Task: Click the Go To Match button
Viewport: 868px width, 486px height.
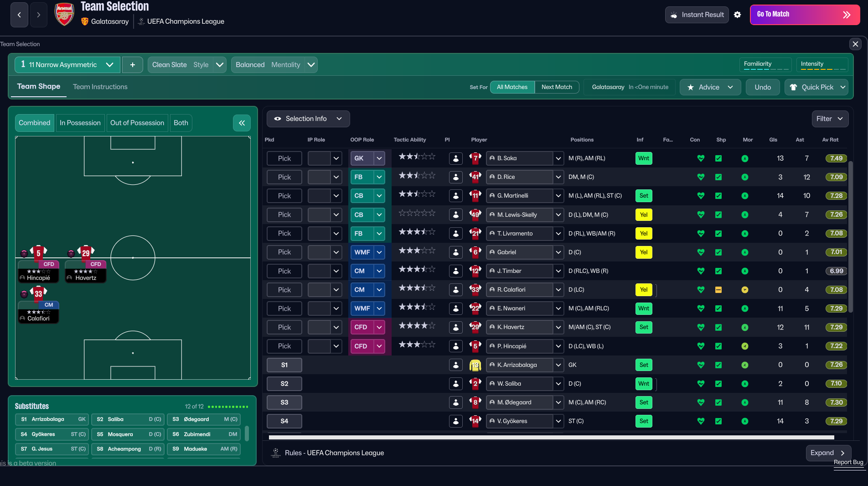Action: click(x=805, y=15)
